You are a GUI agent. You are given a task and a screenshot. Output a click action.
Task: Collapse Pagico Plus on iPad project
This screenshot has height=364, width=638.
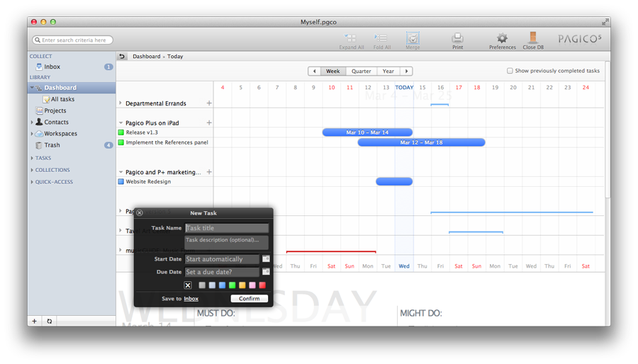coord(121,123)
